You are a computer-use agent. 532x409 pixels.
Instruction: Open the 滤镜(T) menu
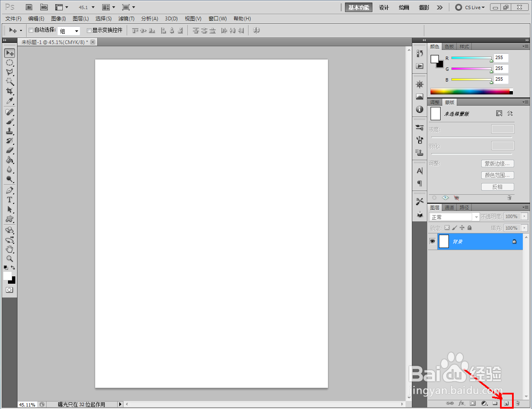point(126,19)
